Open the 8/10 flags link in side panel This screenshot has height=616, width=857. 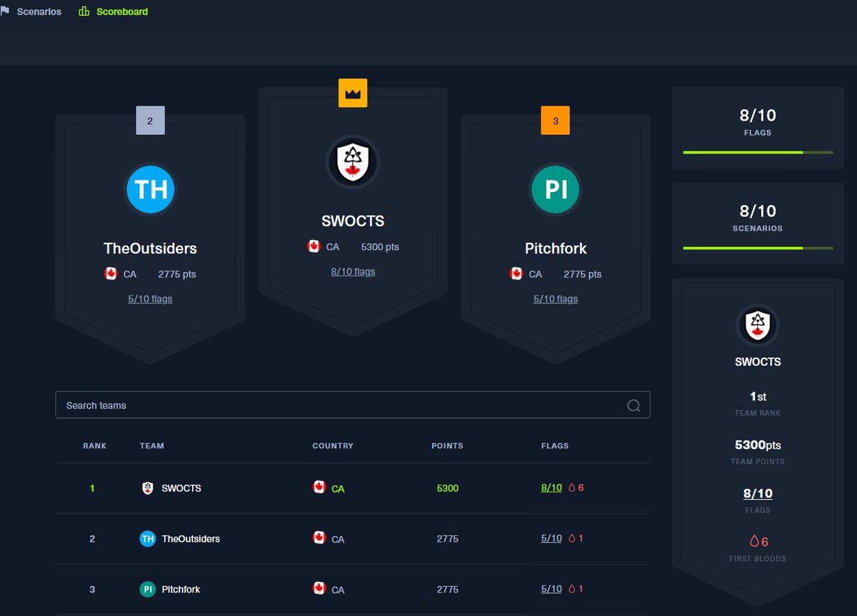[758, 493]
